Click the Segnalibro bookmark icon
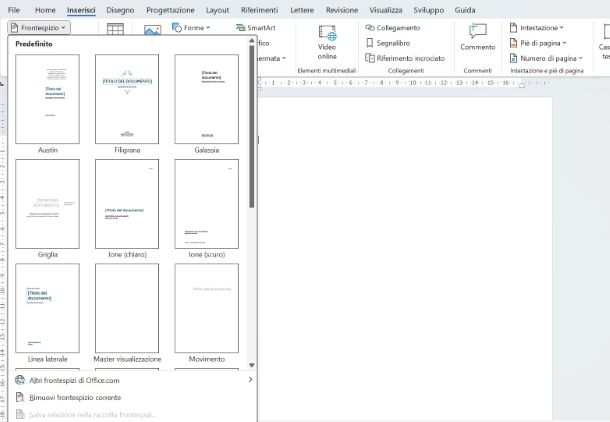 370,43
